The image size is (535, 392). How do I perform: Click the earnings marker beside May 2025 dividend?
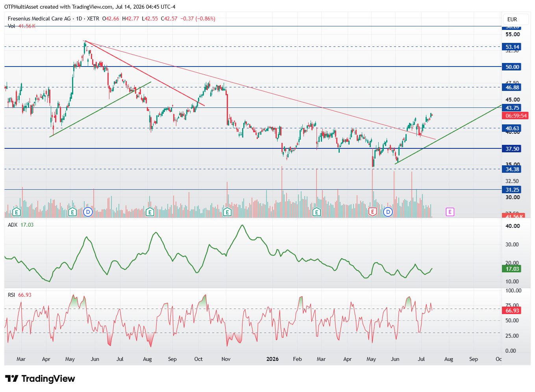coord(72,212)
